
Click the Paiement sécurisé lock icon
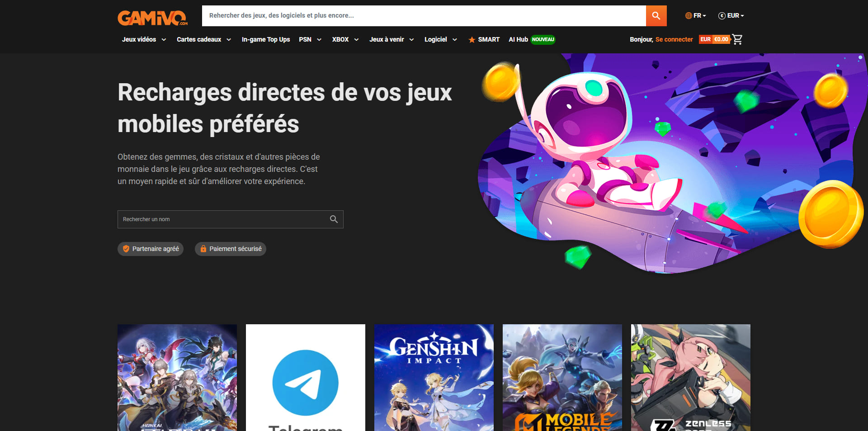203,249
